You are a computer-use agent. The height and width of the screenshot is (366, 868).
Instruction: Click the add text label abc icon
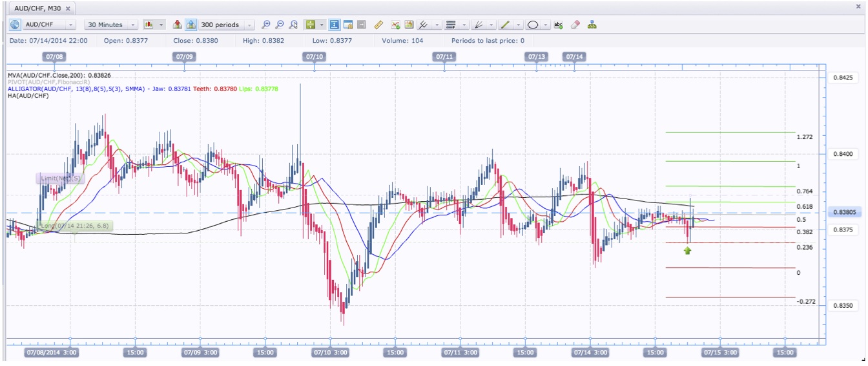pos(559,25)
